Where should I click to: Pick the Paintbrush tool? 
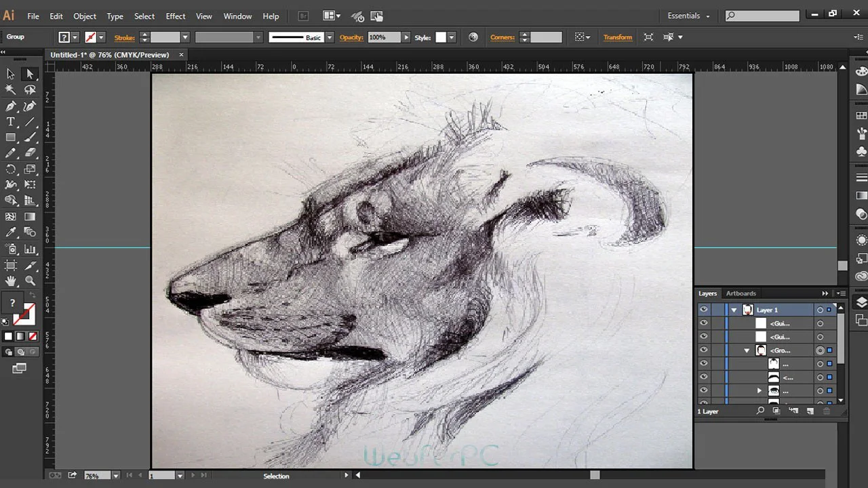click(x=29, y=137)
